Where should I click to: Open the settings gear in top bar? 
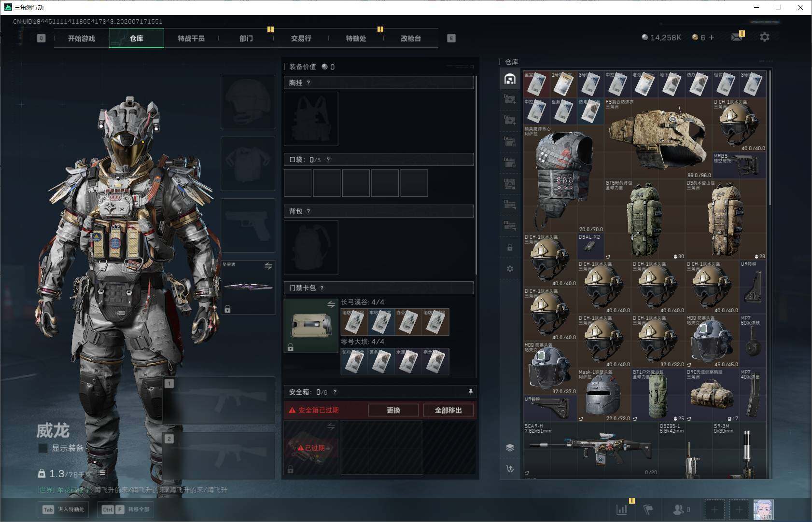pyautogui.click(x=765, y=37)
